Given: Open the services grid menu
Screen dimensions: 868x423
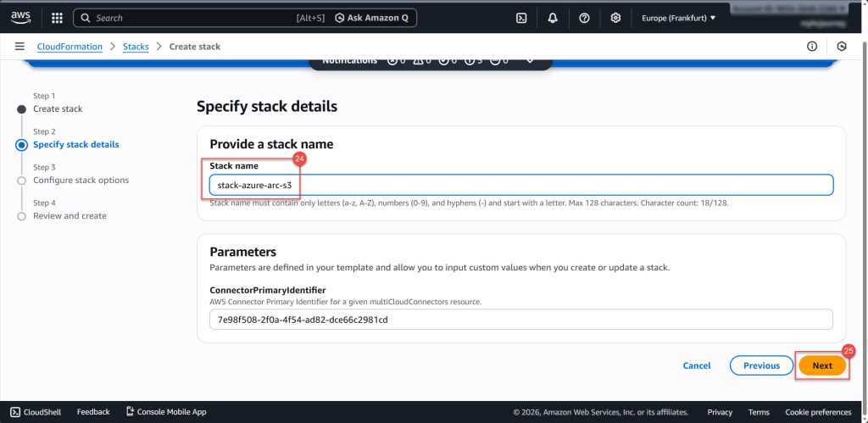Looking at the screenshot, I should coord(57,18).
